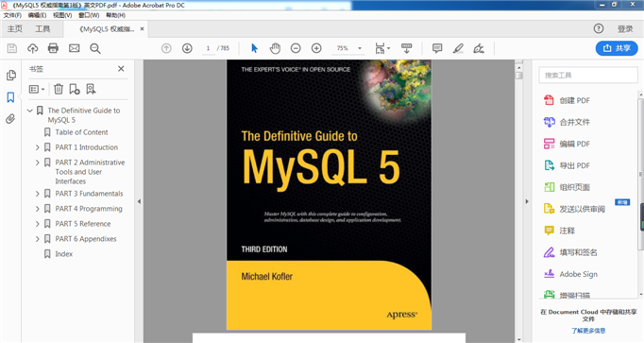
Task: Close the bookmarks panel
Action: pos(121,69)
